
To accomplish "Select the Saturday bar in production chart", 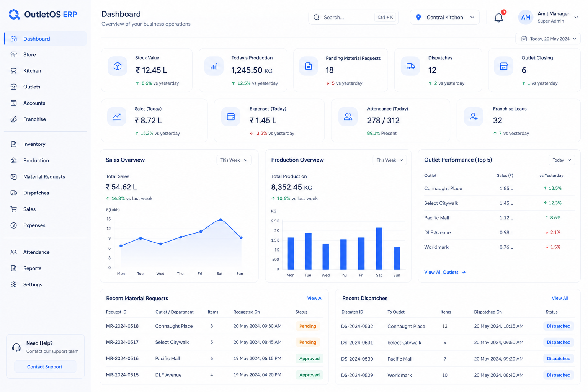I will tap(379, 248).
